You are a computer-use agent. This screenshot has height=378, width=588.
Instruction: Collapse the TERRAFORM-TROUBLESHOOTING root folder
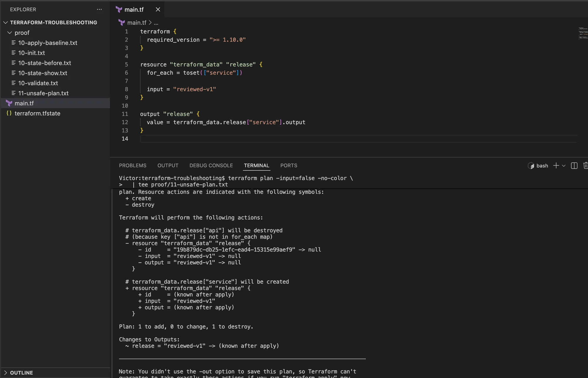pyautogui.click(x=54, y=22)
